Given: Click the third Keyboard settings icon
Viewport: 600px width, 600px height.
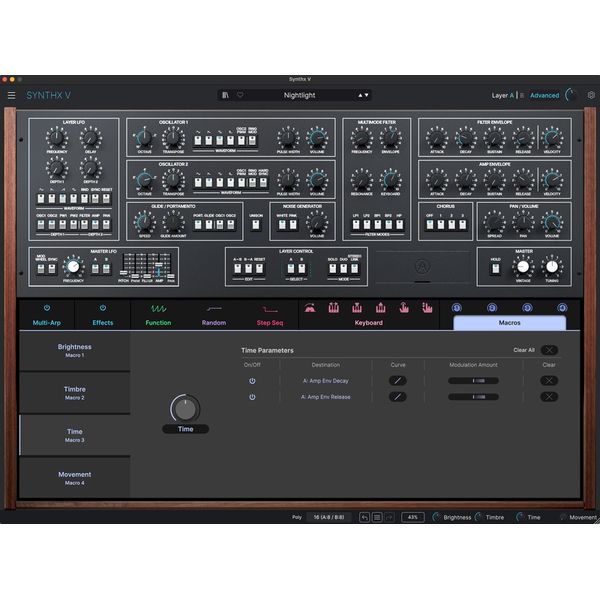Looking at the screenshot, I should click(x=357, y=308).
